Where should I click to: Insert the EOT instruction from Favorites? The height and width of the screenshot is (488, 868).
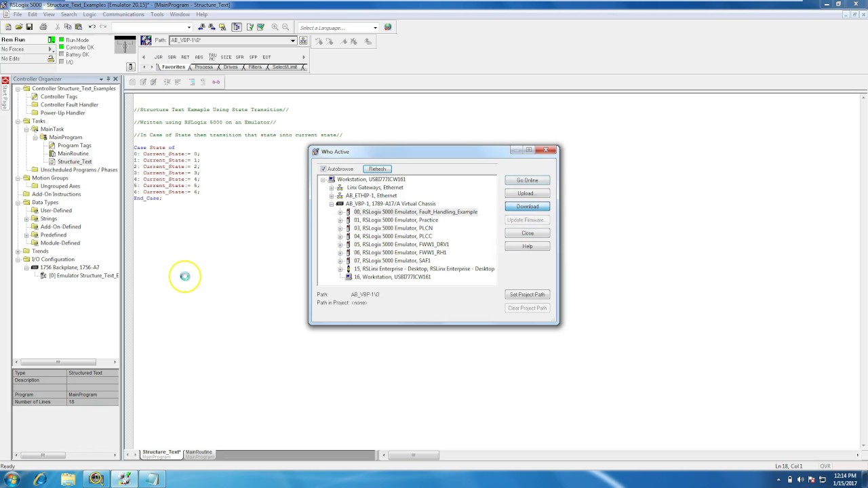[267, 57]
